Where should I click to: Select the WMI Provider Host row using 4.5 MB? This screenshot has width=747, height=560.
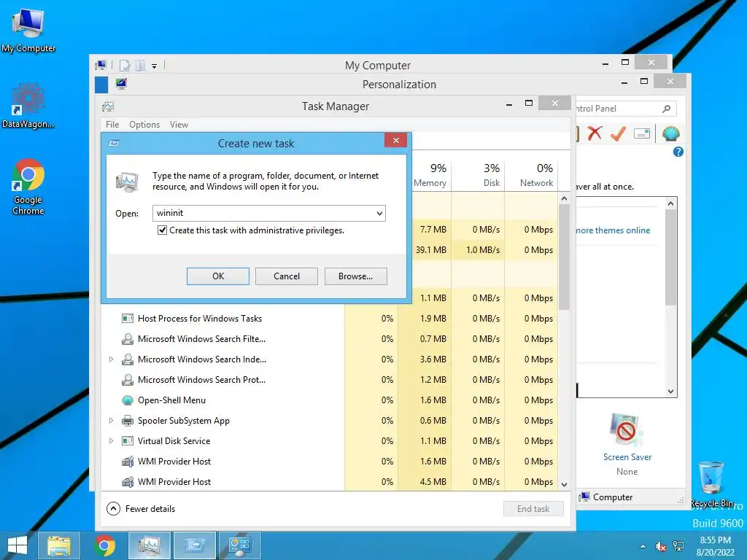pyautogui.click(x=330, y=482)
